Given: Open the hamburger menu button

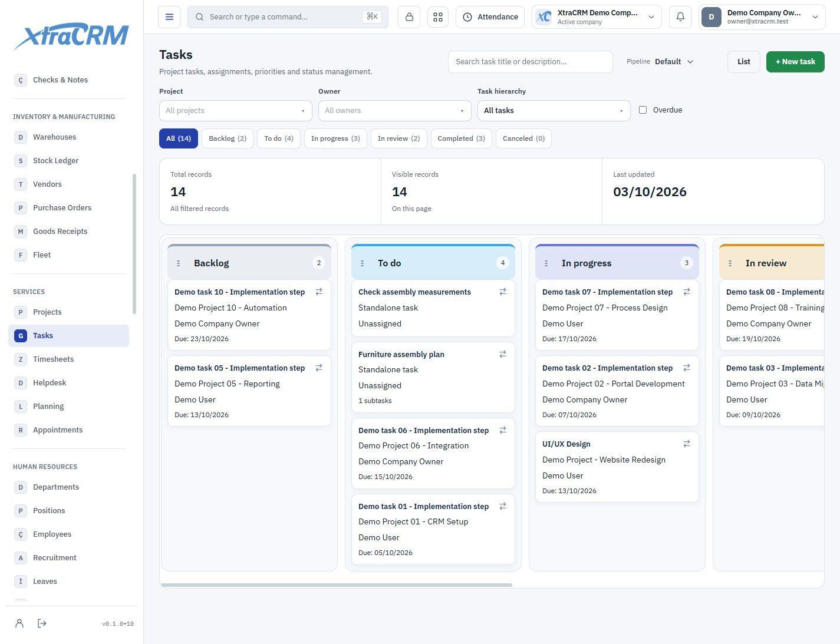Looking at the screenshot, I should [169, 17].
